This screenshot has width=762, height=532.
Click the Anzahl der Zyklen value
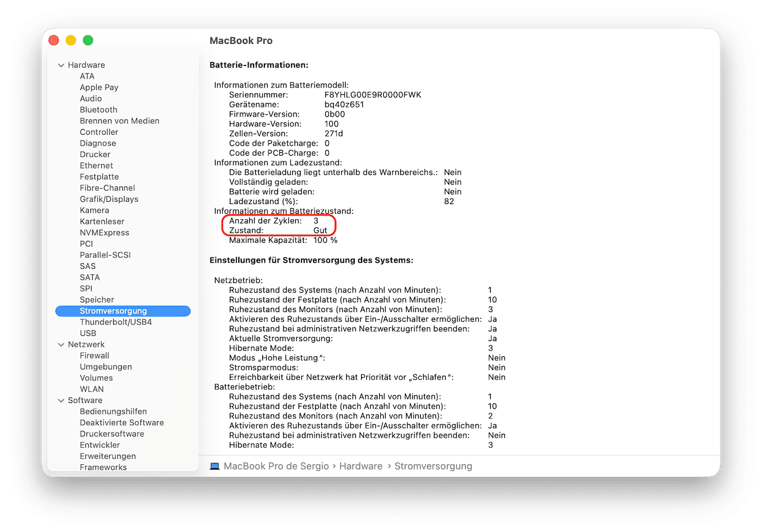pos(316,221)
